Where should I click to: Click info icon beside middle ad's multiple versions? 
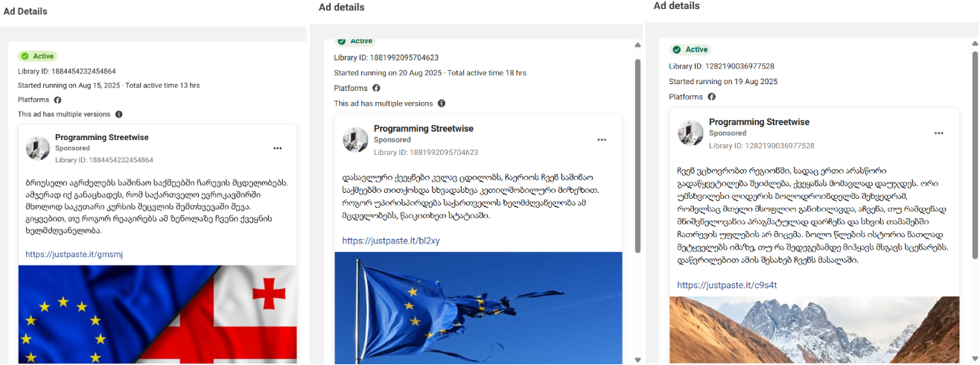click(x=442, y=104)
